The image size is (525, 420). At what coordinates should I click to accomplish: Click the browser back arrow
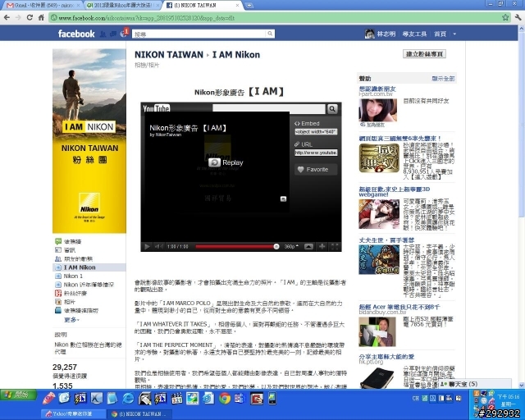tap(7, 17)
